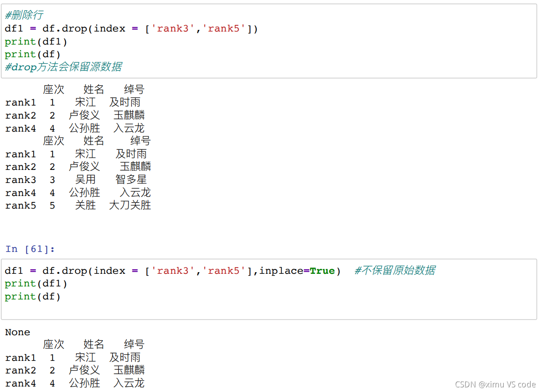Click the "#drop方法会保留源数据" comment
This screenshot has height=392, width=542.
[64, 67]
